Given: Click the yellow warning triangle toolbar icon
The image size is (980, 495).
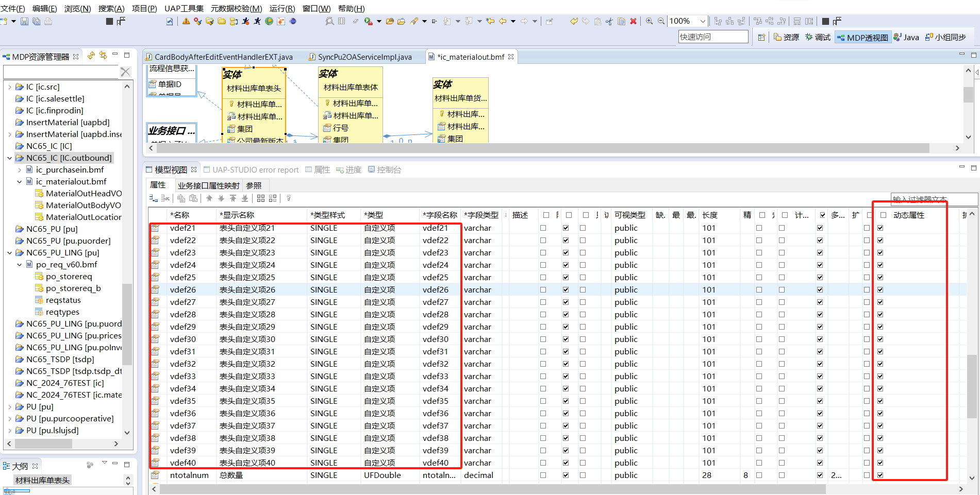Looking at the screenshot, I should pos(186,21).
